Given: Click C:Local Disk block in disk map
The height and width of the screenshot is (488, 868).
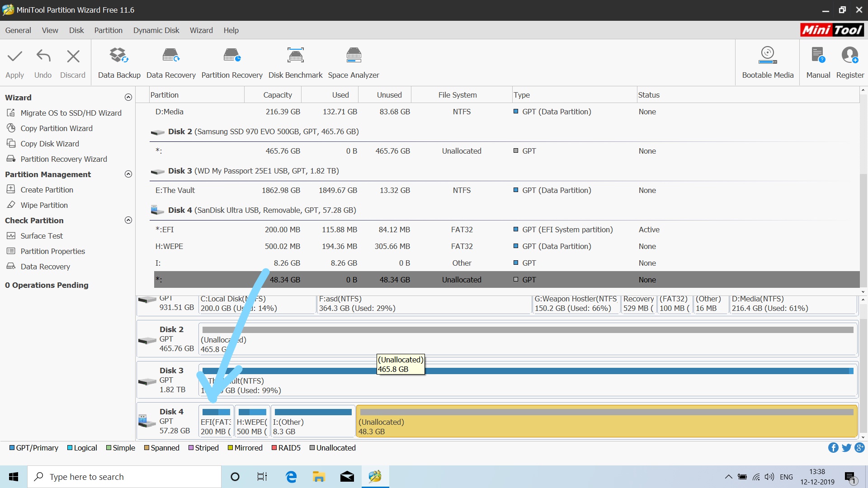Looking at the screenshot, I should pos(257,304).
